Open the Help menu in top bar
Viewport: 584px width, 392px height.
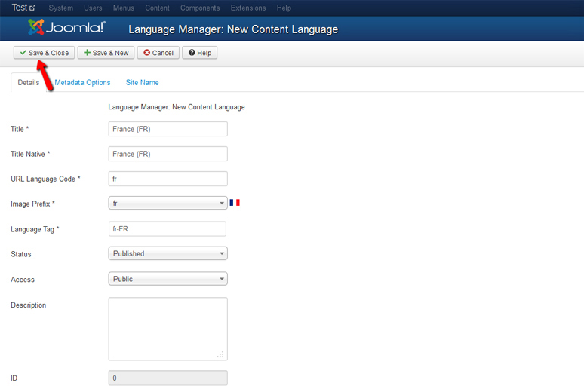point(284,8)
